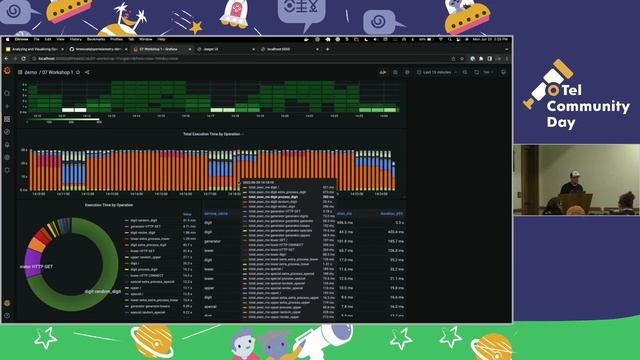
Task: Toggle the generator HTTP GET legend series
Action: point(145,227)
